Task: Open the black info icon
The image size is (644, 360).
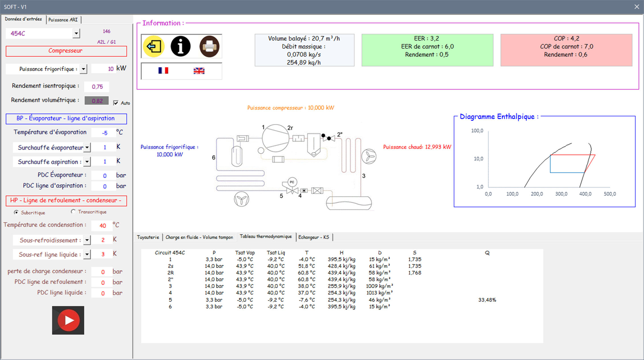Action: [x=180, y=46]
